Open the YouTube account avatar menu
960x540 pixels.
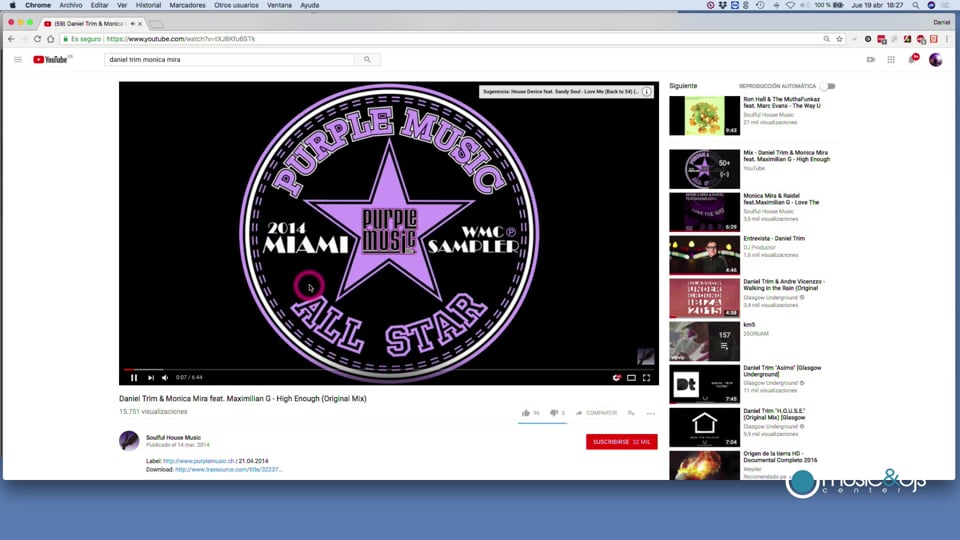936,59
